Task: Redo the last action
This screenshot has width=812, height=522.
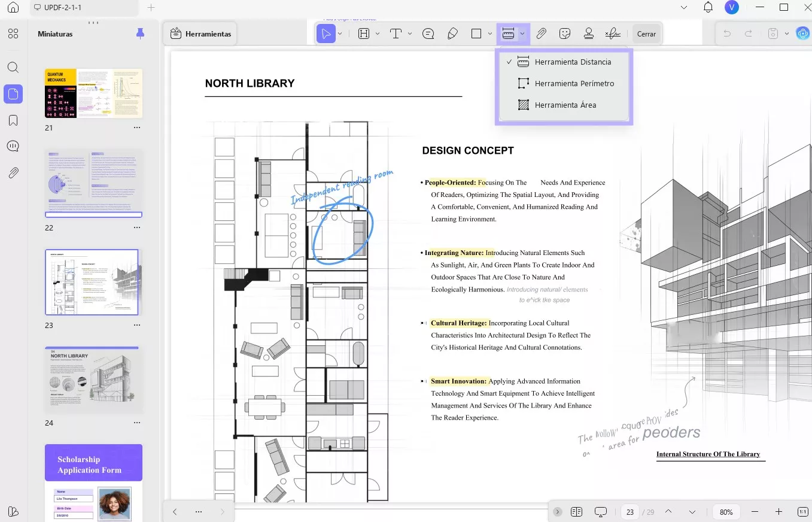Action: pyautogui.click(x=748, y=34)
